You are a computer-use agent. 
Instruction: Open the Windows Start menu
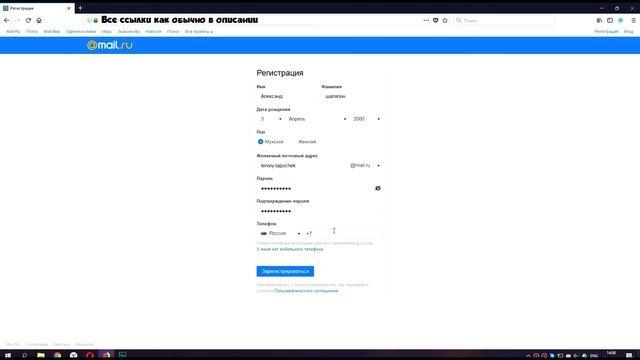[x=8, y=355]
